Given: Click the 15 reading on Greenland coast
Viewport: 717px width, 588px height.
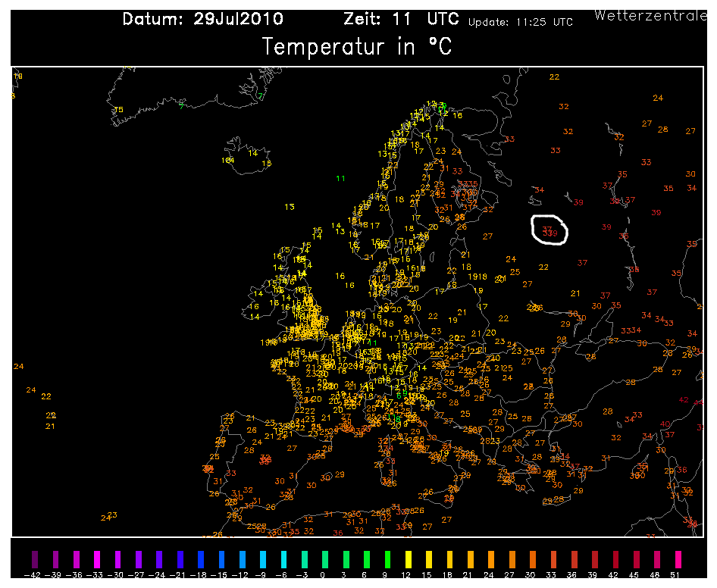Looking at the screenshot, I should click(118, 110).
